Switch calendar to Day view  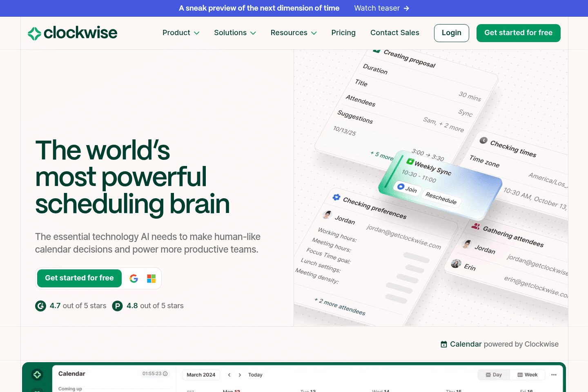(494, 375)
